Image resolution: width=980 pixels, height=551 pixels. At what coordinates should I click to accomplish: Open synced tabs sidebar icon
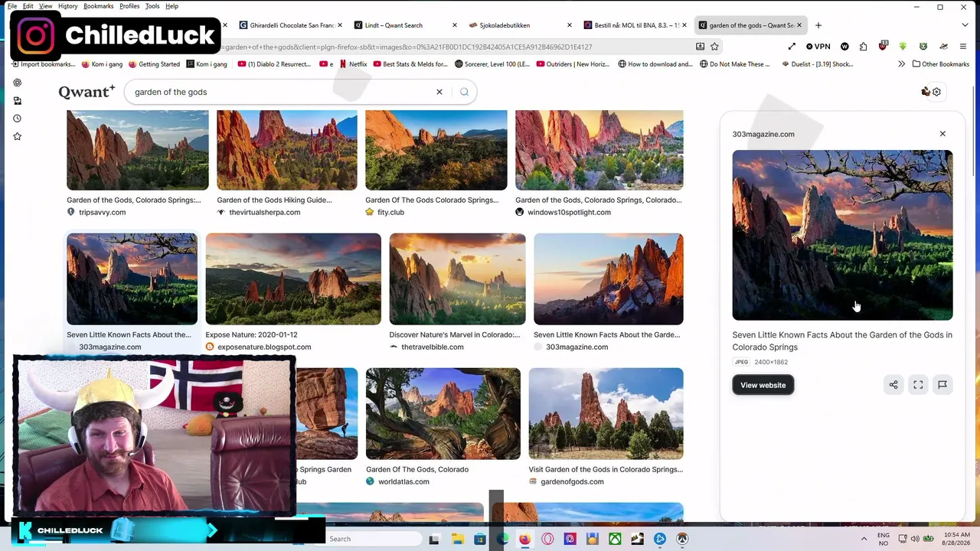pyautogui.click(x=17, y=100)
